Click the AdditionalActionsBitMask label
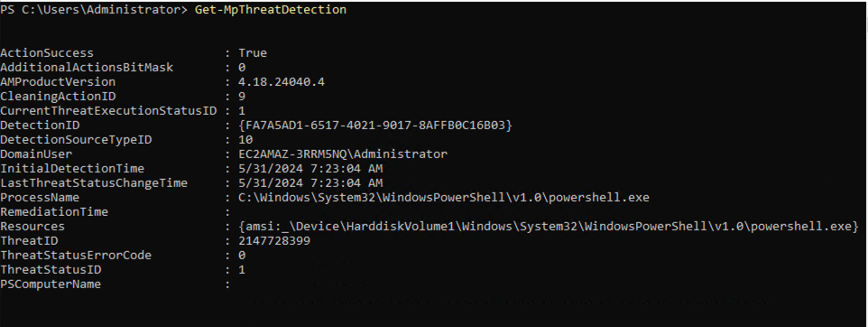 pos(87,68)
